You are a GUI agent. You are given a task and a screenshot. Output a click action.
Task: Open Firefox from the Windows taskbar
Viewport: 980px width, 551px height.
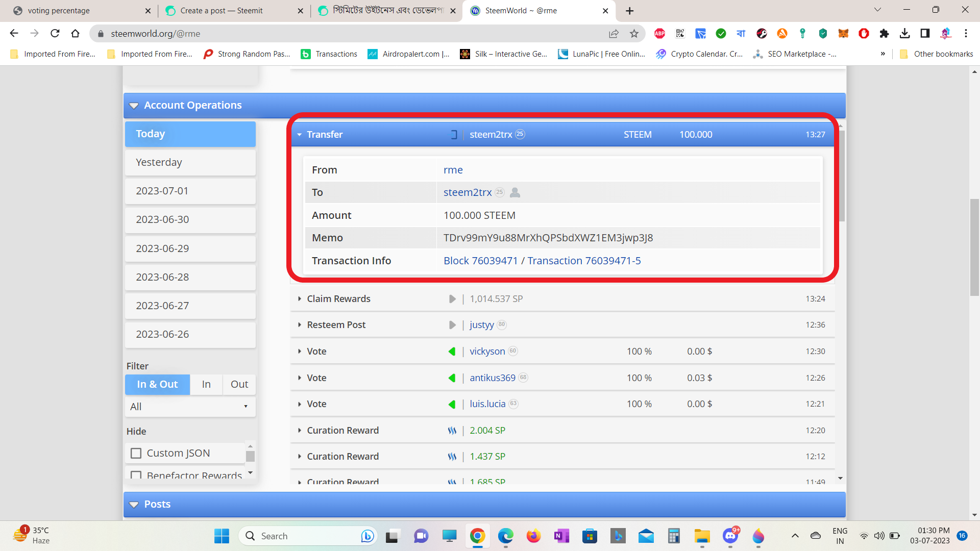[x=533, y=536]
